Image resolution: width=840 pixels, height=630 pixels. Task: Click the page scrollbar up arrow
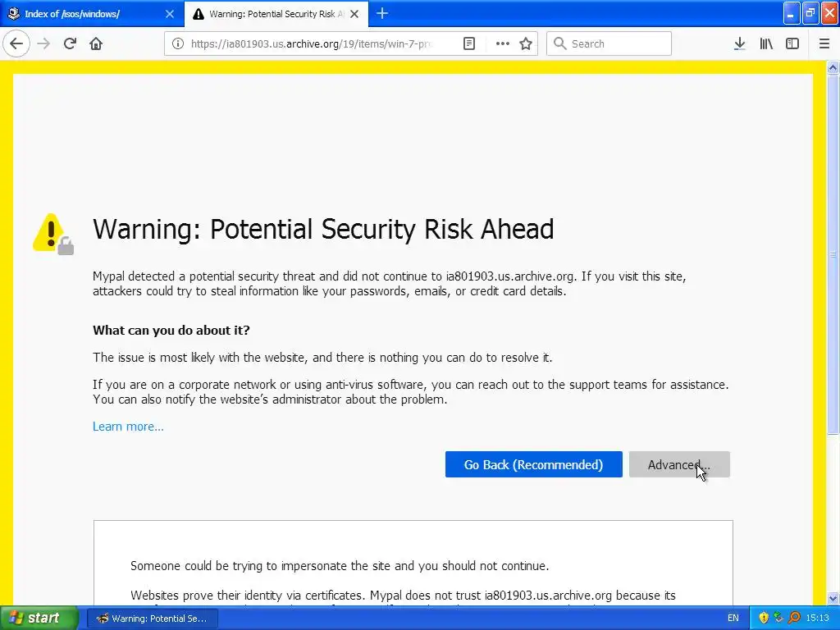coord(833,67)
